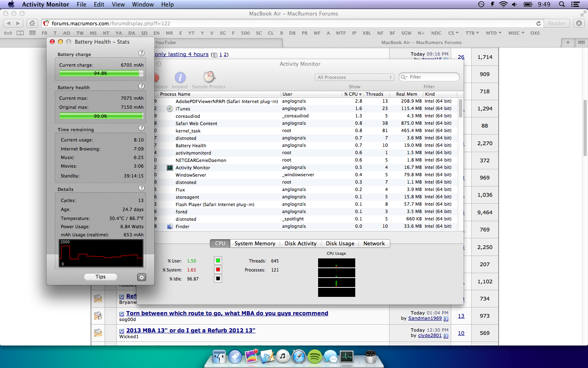Open Battery health section help icon
This screenshot has width=588, height=368.
pyautogui.click(x=141, y=86)
